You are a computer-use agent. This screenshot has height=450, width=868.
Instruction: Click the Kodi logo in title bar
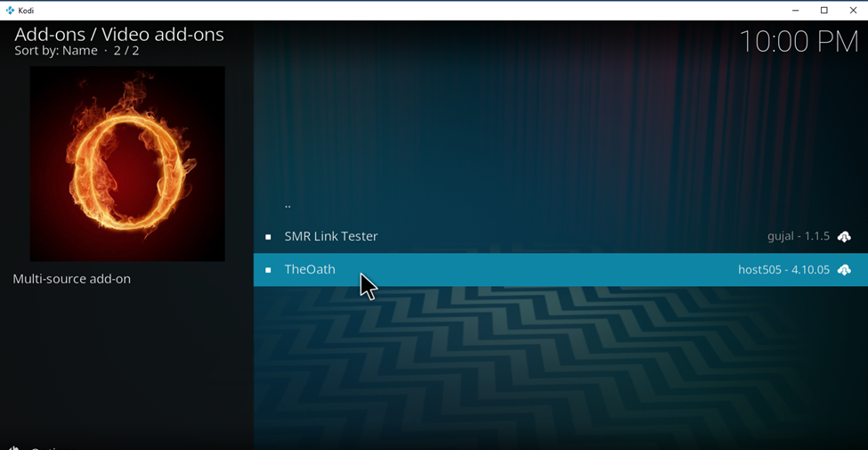click(10, 10)
